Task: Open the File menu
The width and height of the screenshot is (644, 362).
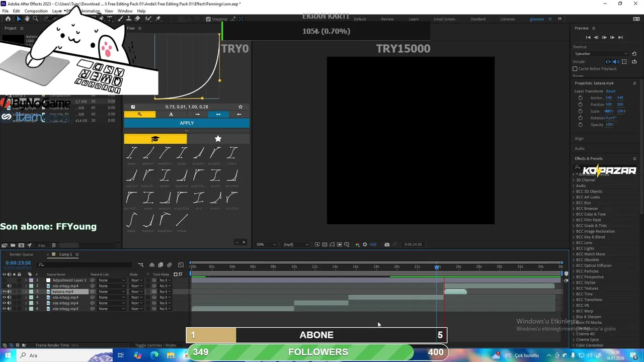Action: point(6,11)
